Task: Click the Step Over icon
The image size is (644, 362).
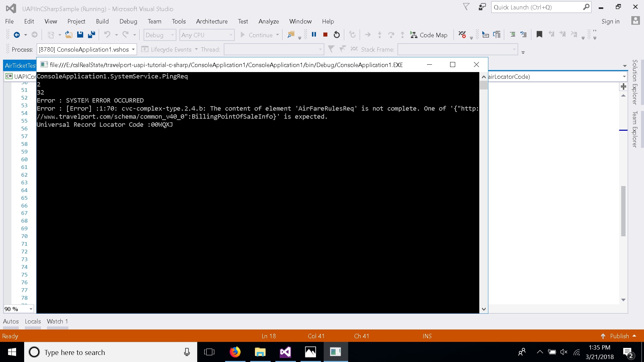Action: (x=391, y=35)
